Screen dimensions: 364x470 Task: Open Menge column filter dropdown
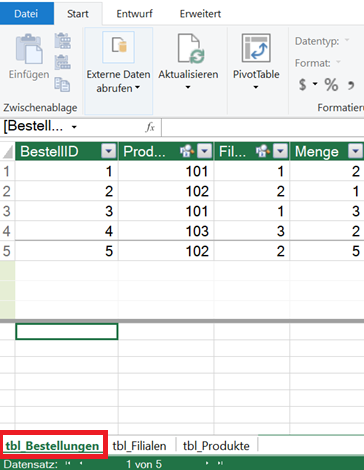tap(355, 151)
